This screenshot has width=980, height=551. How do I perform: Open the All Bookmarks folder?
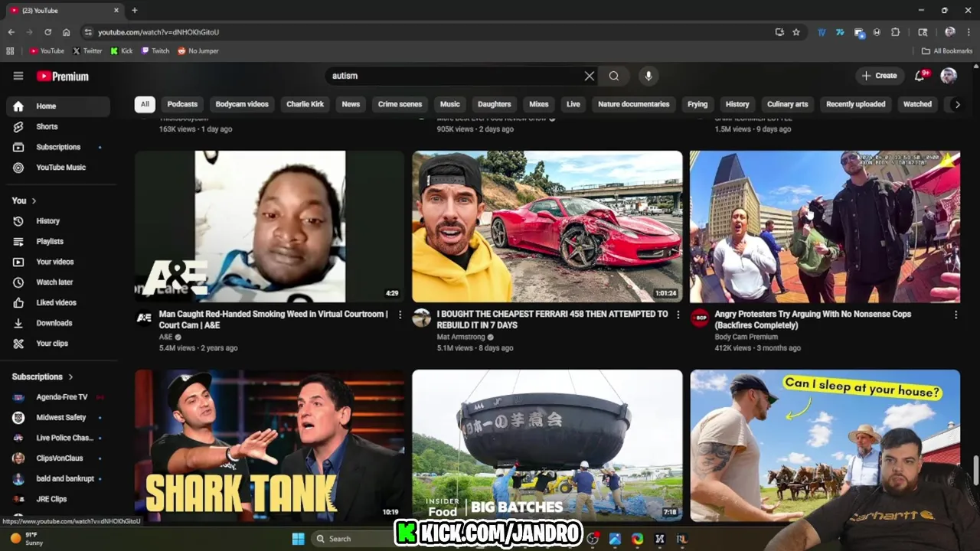947,51
